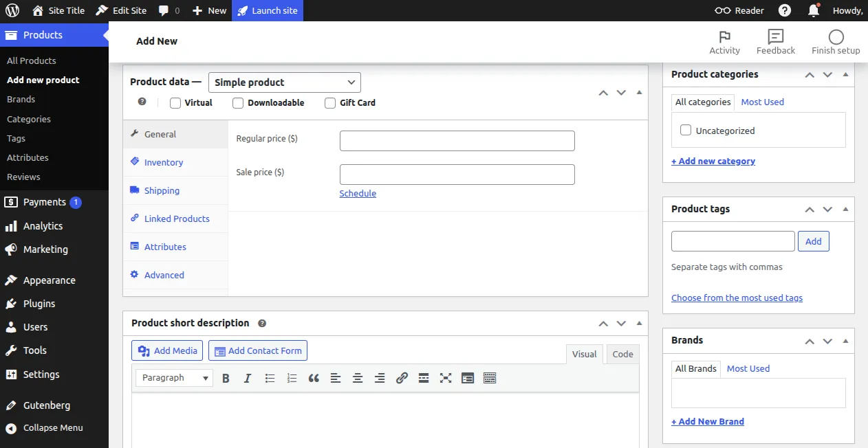Toggle fullscreen editor mode
Image resolution: width=868 pixels, height=448 pixels.
[x=446, y=378]
